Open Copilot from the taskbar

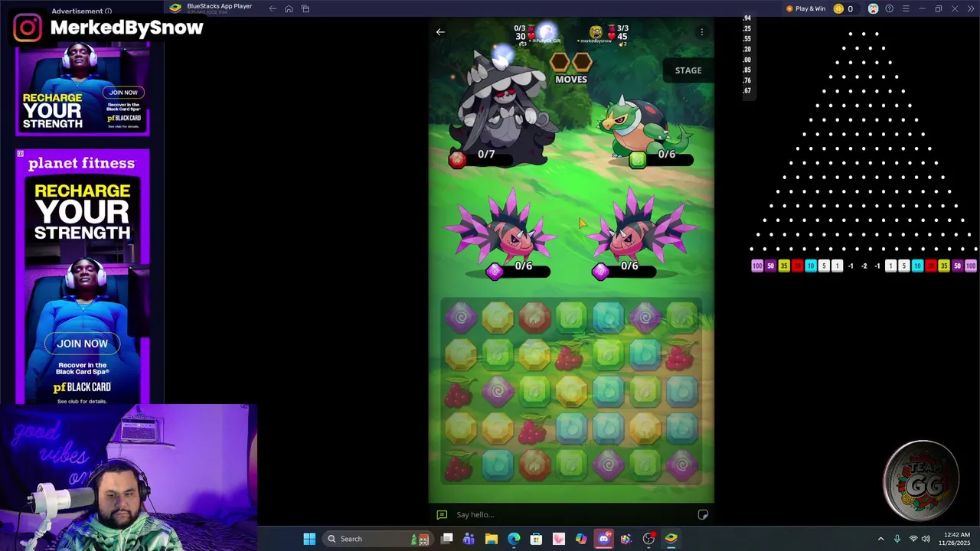(x=581, y=539)
